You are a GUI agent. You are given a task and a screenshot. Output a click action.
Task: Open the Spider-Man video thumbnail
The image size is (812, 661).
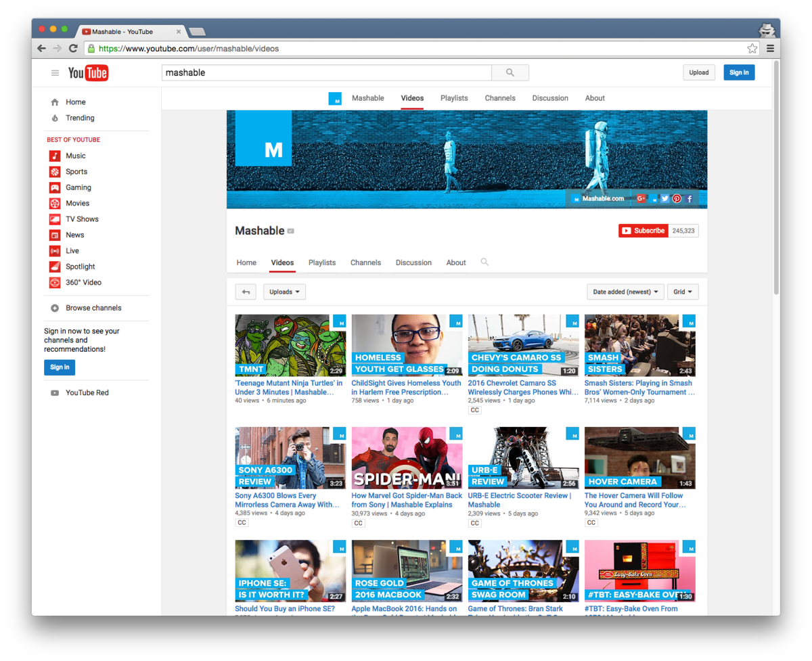point(407,458)
